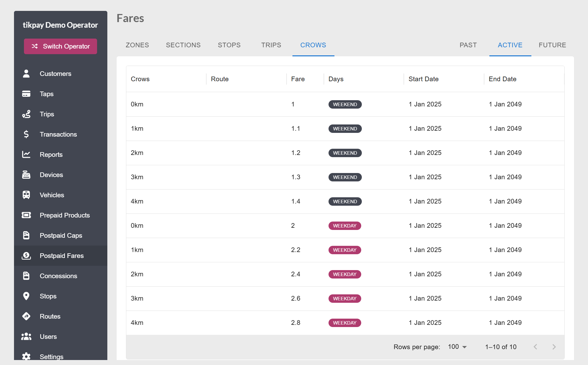The height and width of the screenshot is (365, 588).
Task: Switch to the ZONES tab
Action: [137, 45]
